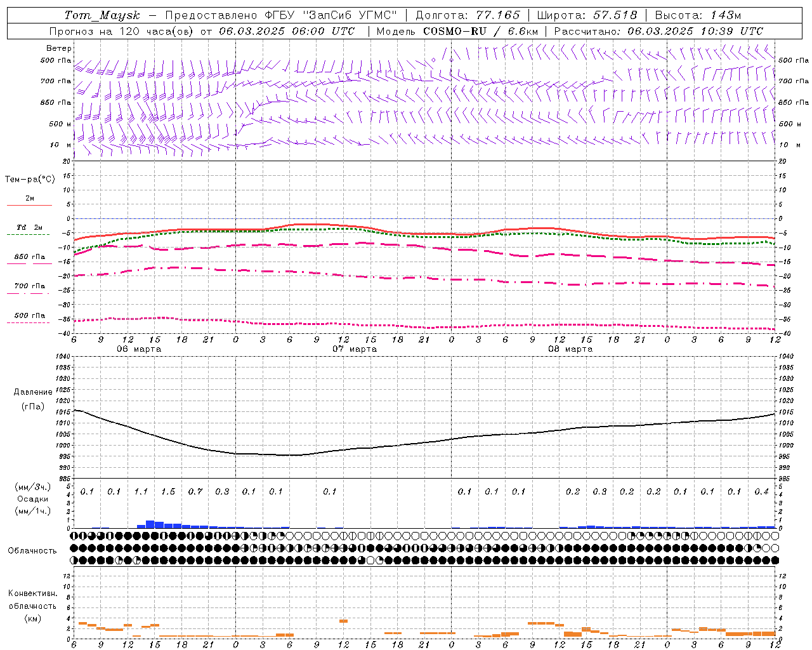Click the (мм/1ч.) precipitation unit label
The width and height of the screenshot is (812, 650).
pos(33,511)
